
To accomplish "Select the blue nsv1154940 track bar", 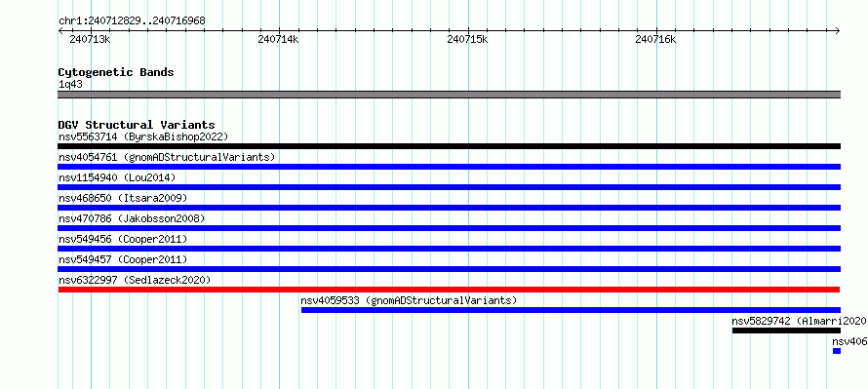I will click(x=449, y=187).
